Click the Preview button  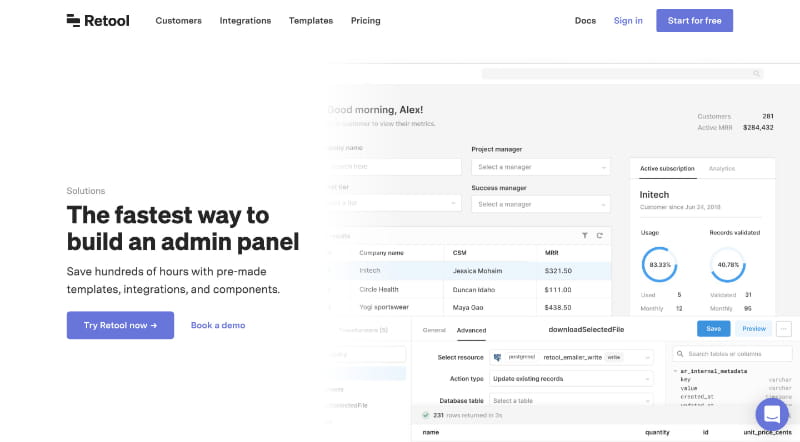pyautogui.click(x=754, y=329)
